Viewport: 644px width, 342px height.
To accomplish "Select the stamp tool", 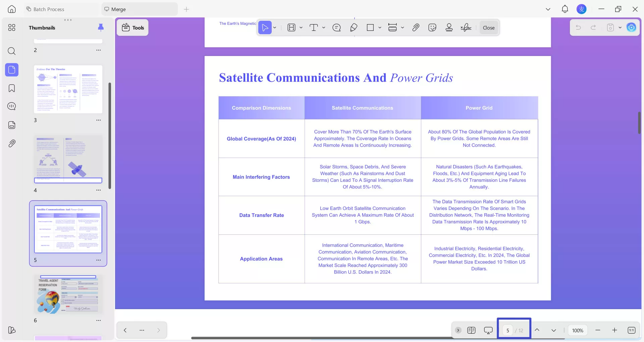I will 449,27.
